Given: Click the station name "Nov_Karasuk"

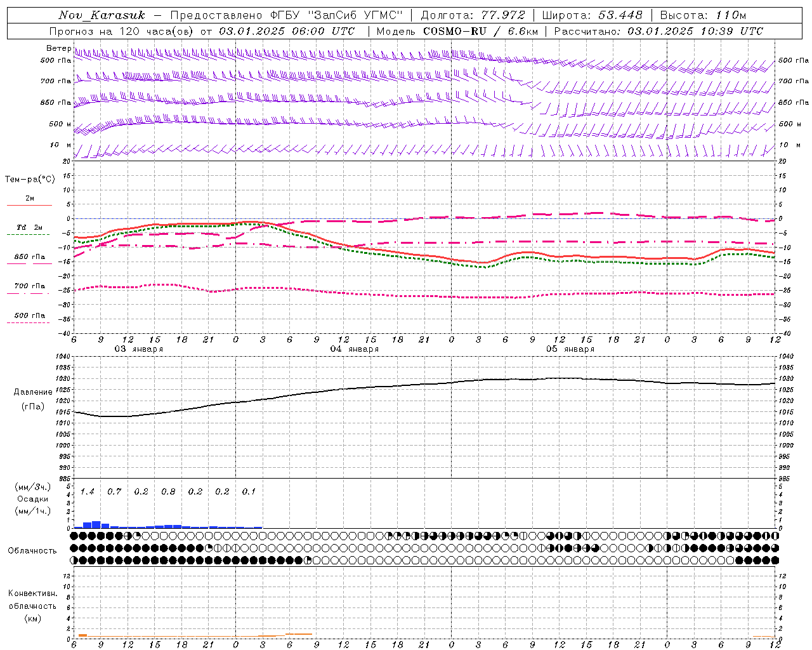Looking at the screenshot, I should (x=101, y=15).
